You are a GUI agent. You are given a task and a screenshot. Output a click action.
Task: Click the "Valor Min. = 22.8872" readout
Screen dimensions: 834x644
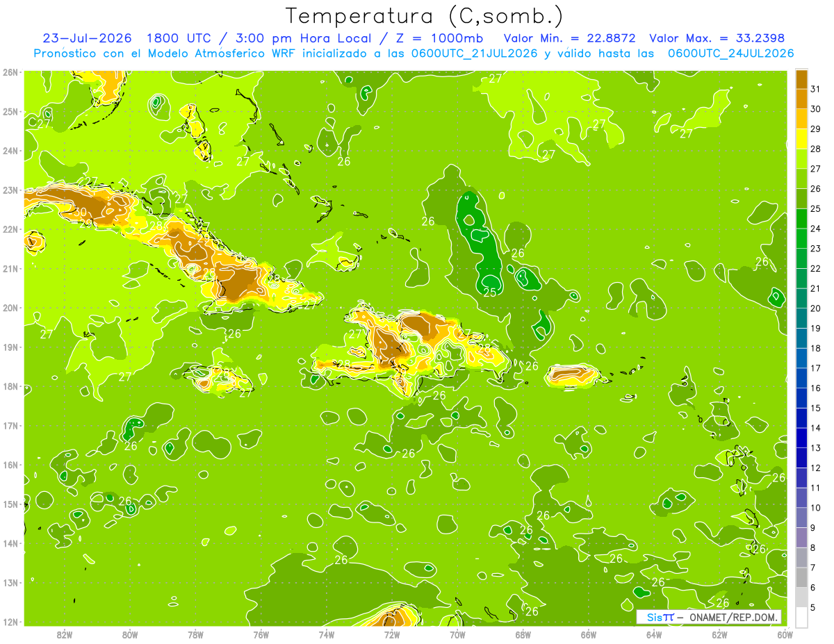[569, 38]
